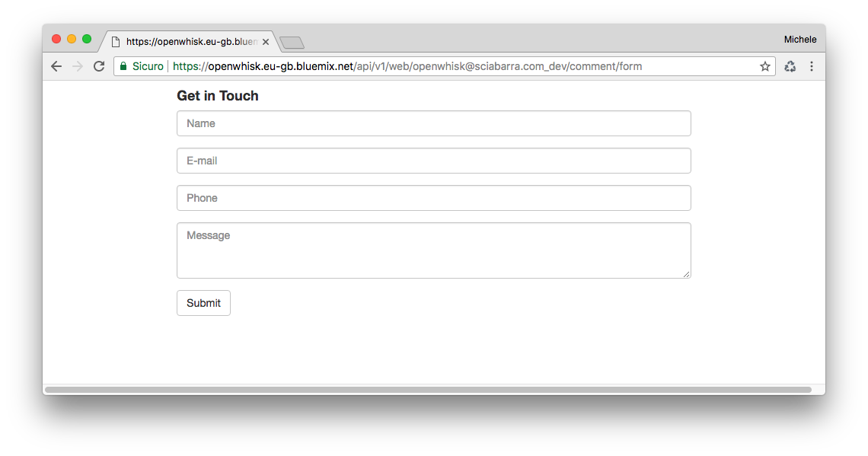Click the forward navigation arrow

pyautogui.click(x=78, y=66)
